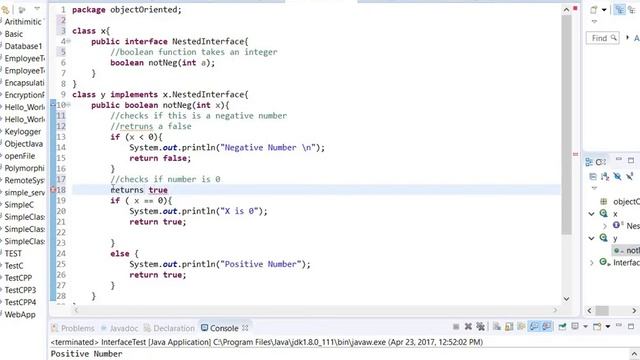Click line number 26 in the editor gutter
The height and width of the screenshot is (360, 640).
click(x=61, y=275)
